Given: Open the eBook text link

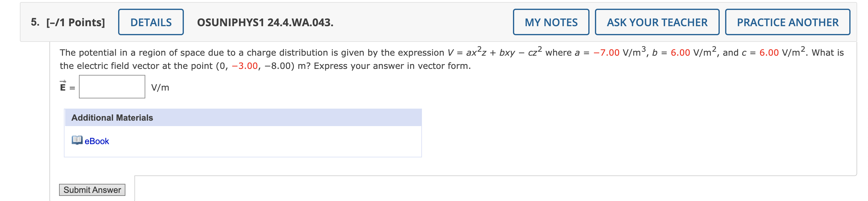Looking at the screenshot, I should 97,141.
